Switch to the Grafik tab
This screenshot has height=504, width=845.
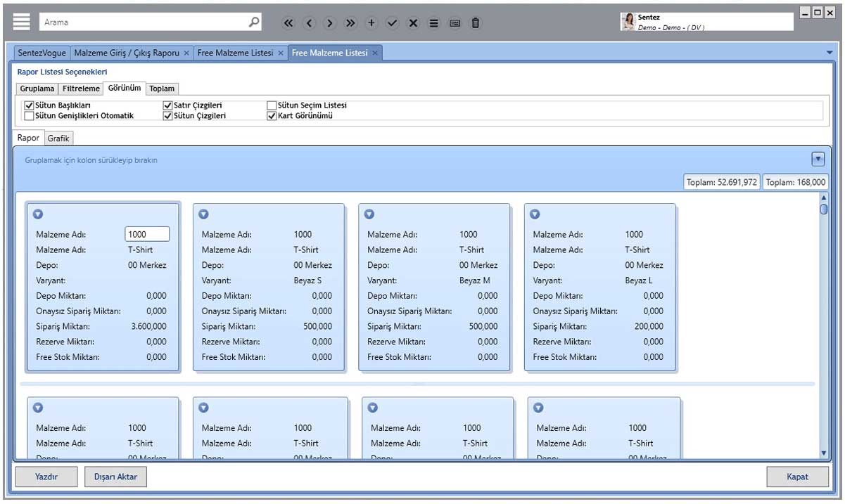pyautogui.click(x=58, y=138)
